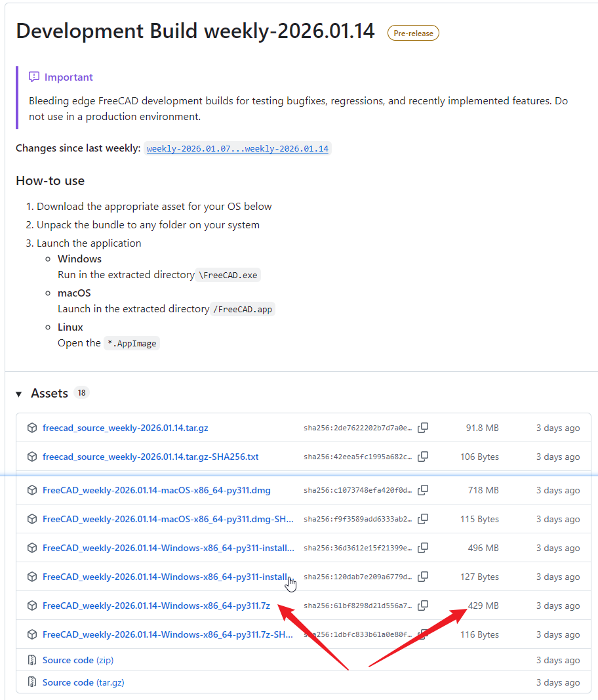The image size is (598, 700).
Task: Download Source code (zip)
Action: (77, 660)
